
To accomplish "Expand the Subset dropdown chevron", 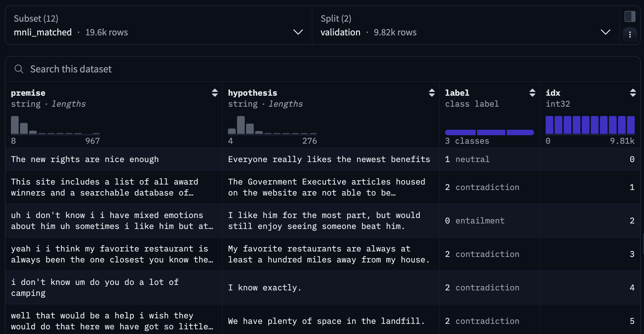I will [298, 32].
